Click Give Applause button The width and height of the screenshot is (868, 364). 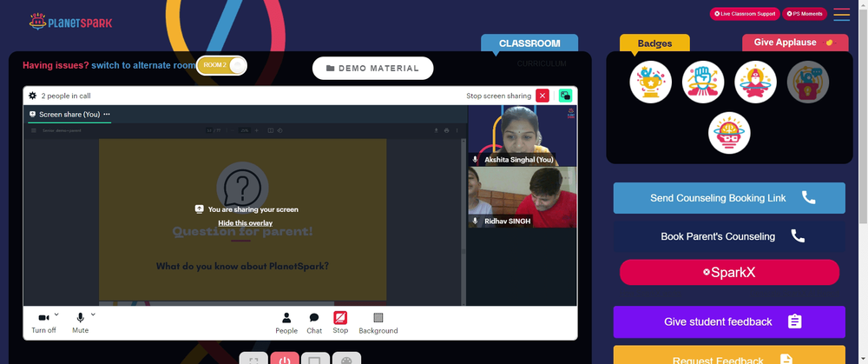point(795,43)
